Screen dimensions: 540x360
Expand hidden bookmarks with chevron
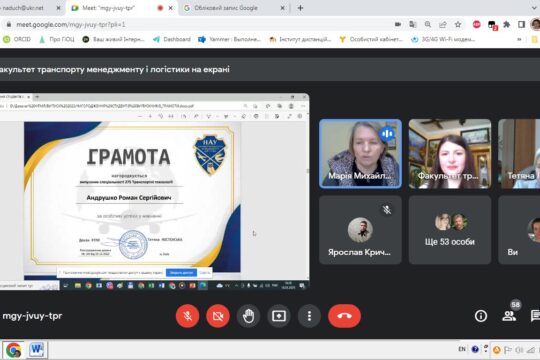point(519,39)
